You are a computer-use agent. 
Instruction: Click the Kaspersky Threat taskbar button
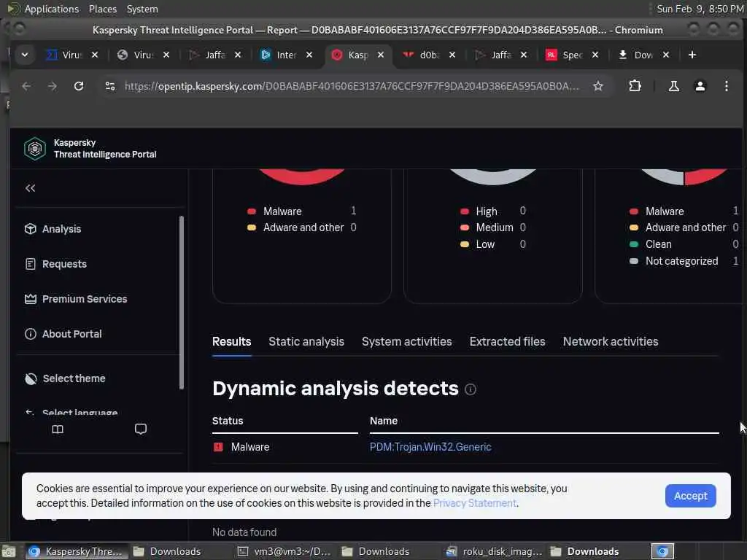point(76,551)
